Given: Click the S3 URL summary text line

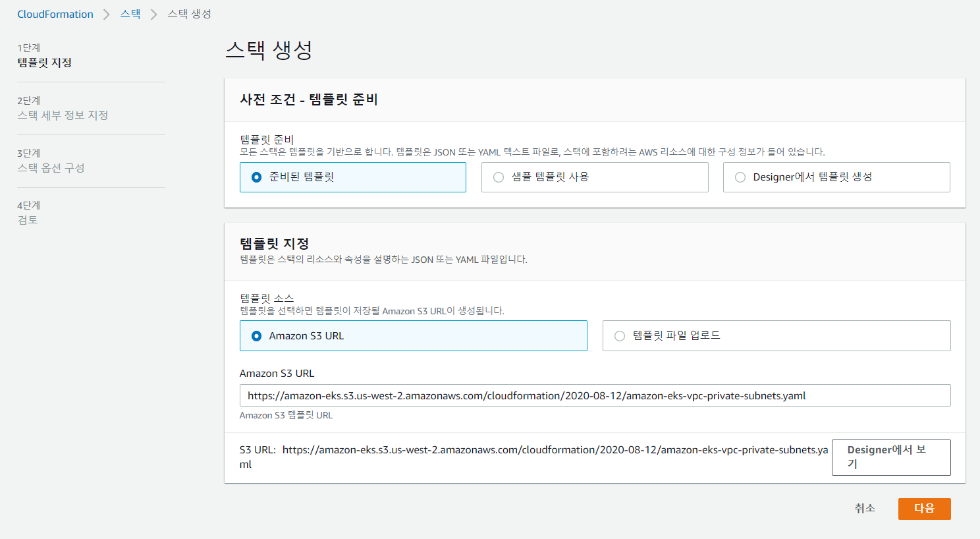Looking at the screenshot, I should click(x=534, y=457).
